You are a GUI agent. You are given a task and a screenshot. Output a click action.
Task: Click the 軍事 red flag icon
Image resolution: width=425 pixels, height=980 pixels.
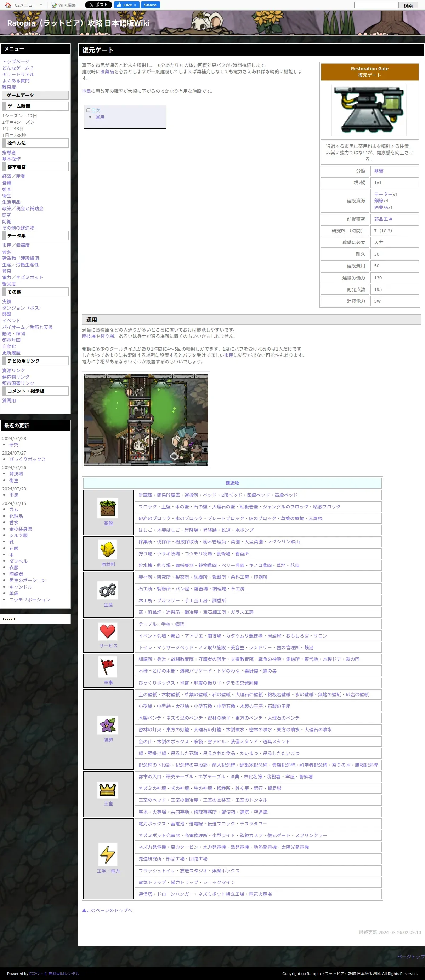[x=108, y=667]
